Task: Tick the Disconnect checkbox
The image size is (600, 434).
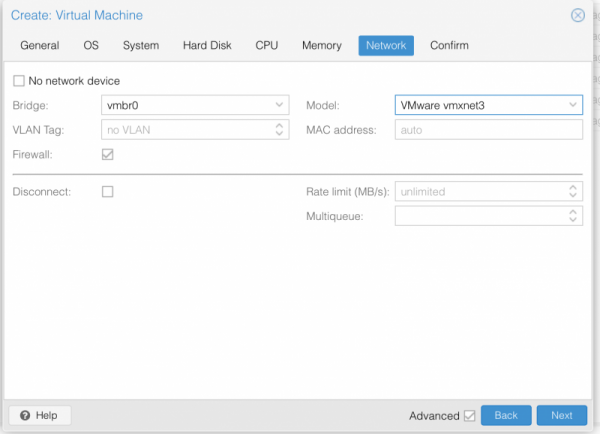Action: click(x=108, y=191)
